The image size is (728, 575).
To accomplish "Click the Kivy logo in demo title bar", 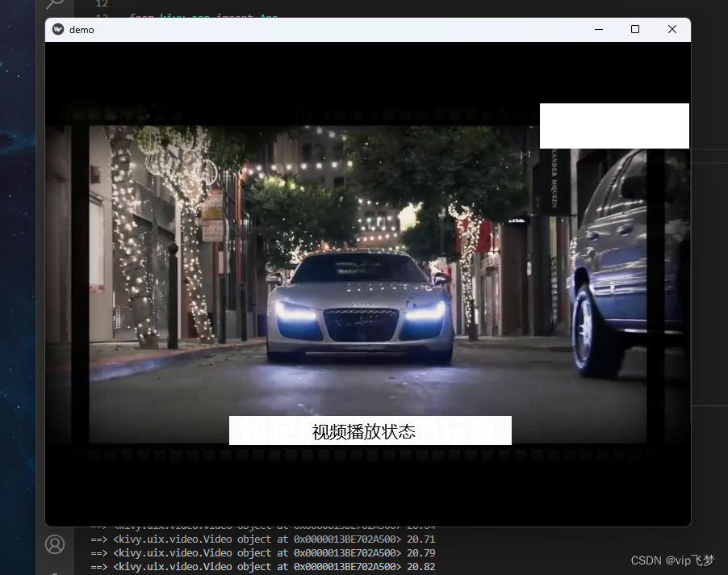I will (x=58, y=29).
